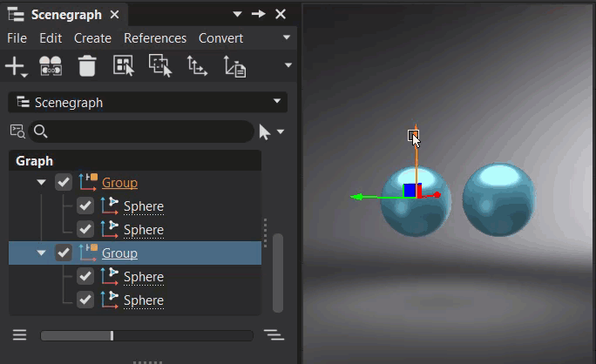
Task: Open the Create-node dropdown arrow
Action: [24, 75]
